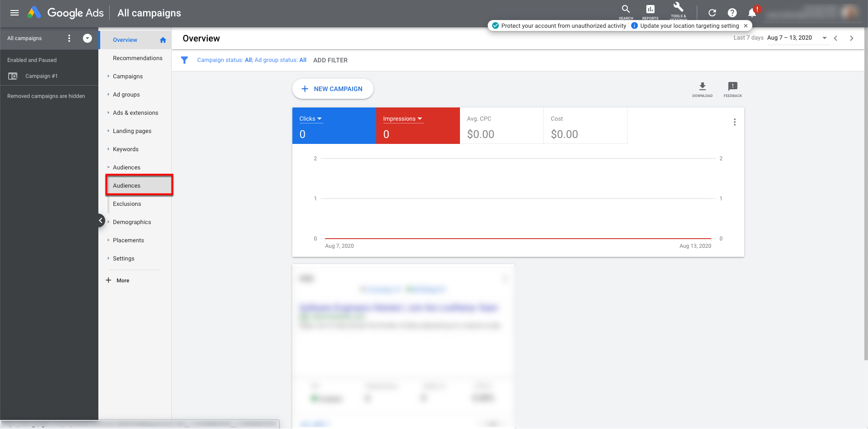Image resolution: width=868 pixels, height=429 pixels.
Task: Click the Google Ads logo
Action: pos(66,13)
